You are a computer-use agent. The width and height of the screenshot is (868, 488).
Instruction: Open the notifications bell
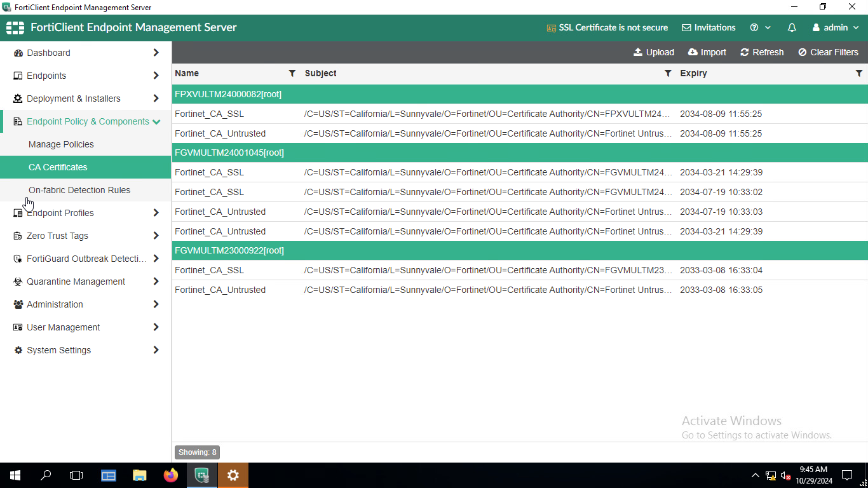791,27
